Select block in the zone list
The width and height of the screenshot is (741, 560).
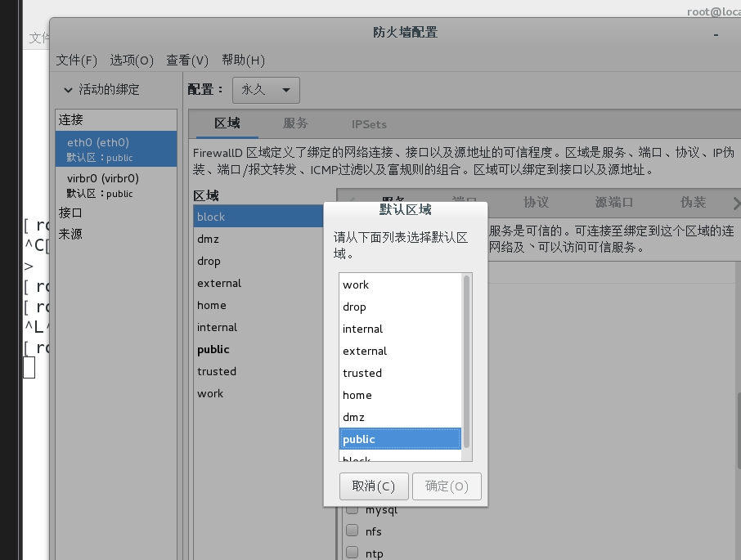coord(258,217)
